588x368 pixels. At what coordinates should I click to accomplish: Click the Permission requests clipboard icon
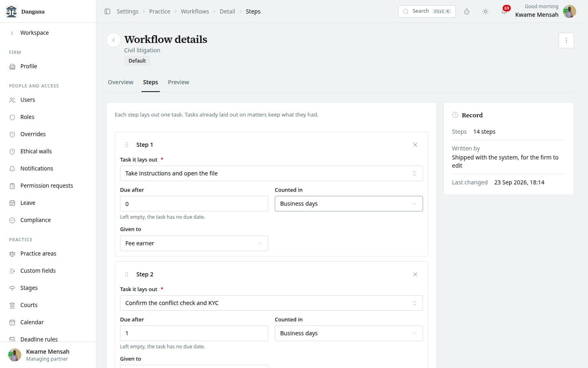12,186
